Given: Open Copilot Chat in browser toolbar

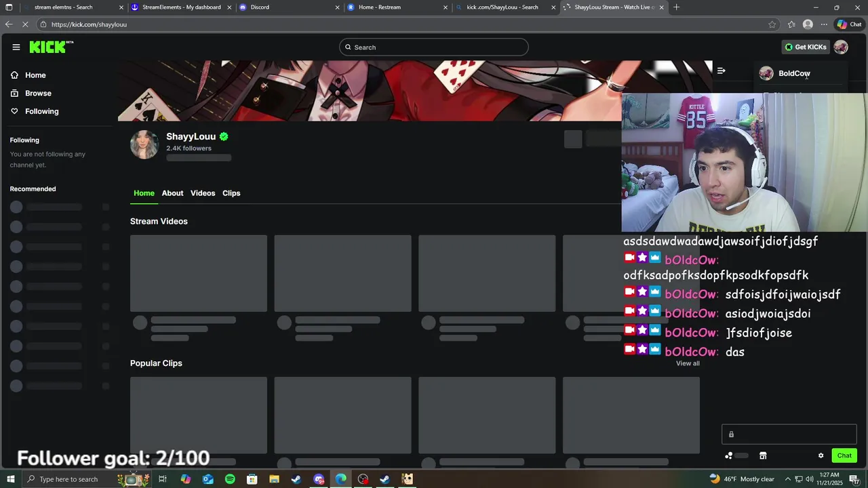Looking at the screenshot, I should pyautogui.click(x=849, y=24).
